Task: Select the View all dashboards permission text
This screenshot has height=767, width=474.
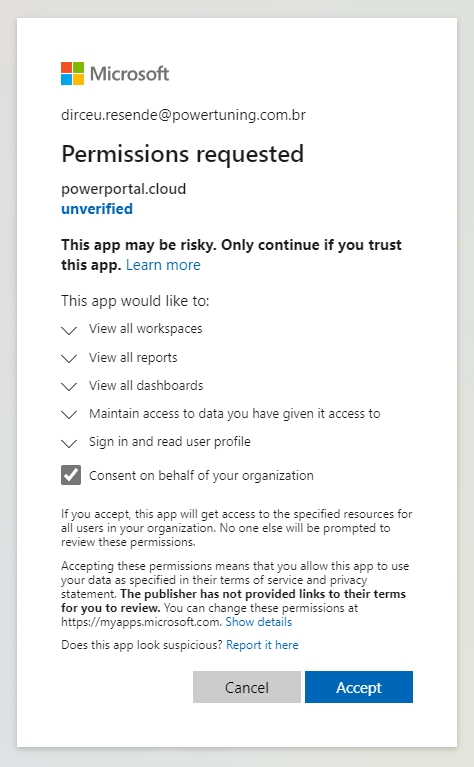Action: (146, 385)
